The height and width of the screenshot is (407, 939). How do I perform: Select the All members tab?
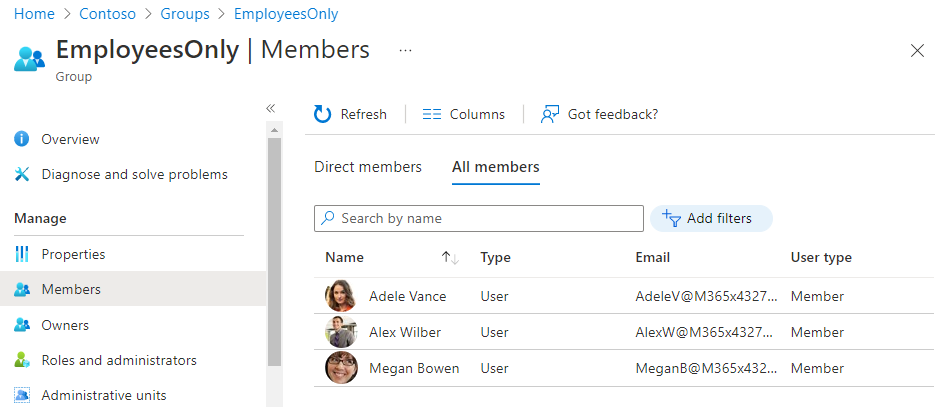495,167
